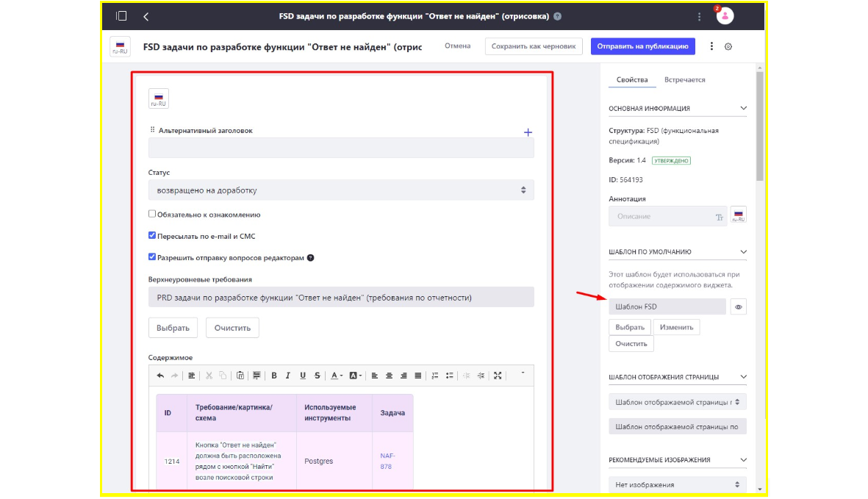Align text left in editor
Screen dimensions: 868x499
coord(375,376)
